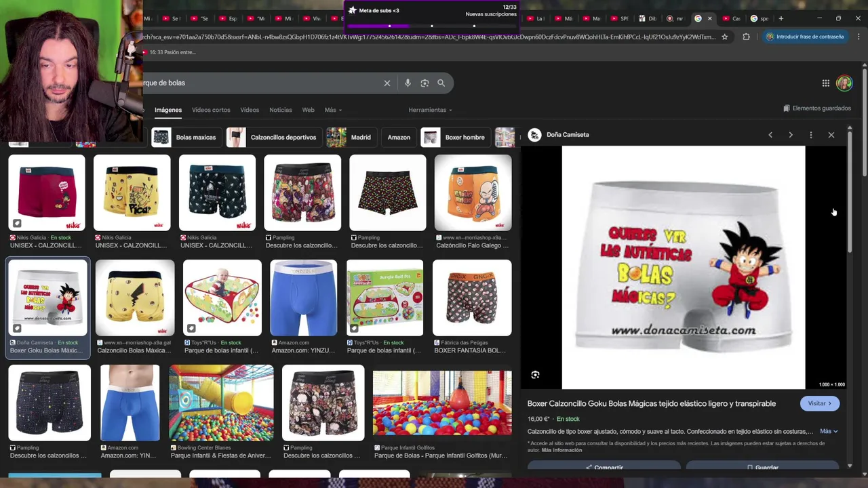The image size is (868, 488).
Task: Open the orange Krilin boxer thumbnail
Action: point(473,192)
